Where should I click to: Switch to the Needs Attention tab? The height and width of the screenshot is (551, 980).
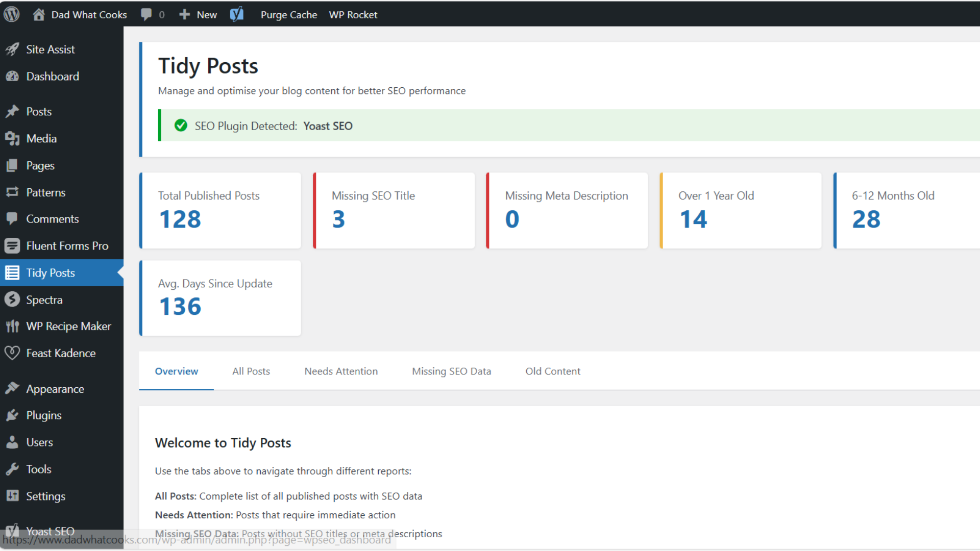pos(341,371)
